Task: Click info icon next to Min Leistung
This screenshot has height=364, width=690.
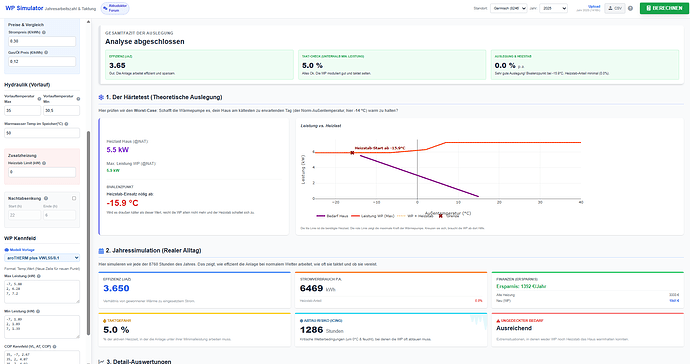Action: 38,312
